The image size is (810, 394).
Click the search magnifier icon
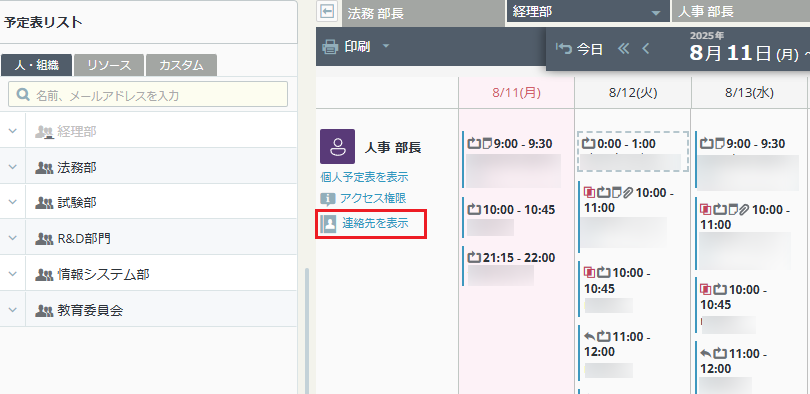23,94
